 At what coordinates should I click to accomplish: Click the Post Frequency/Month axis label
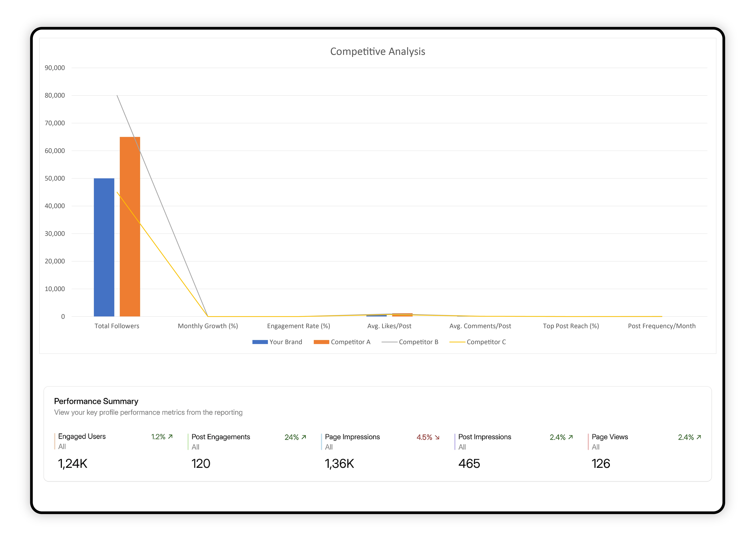point(662,326)
